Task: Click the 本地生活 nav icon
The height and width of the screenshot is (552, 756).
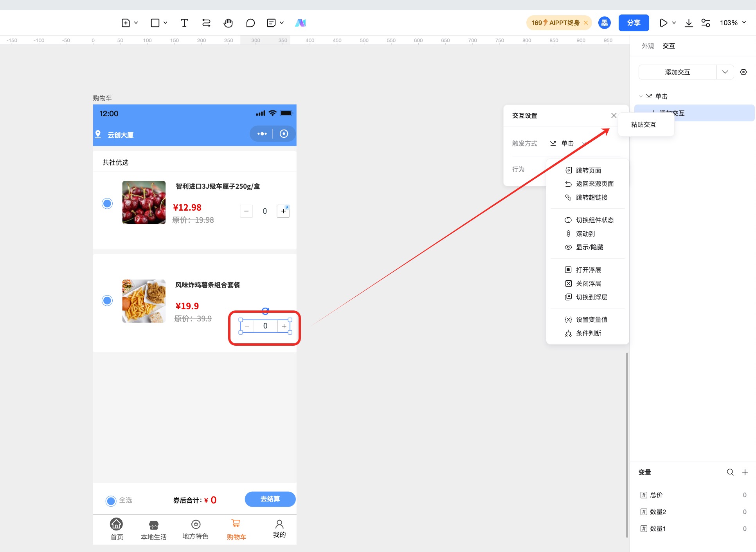Action: tap(154, 525)
